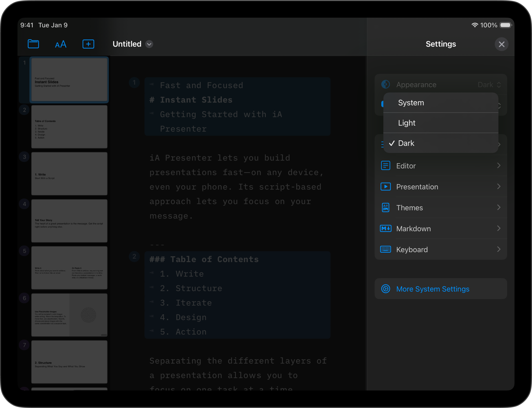Viewport: 532px width, 408px height.
Task: Open the folder library icon
Action: pos(33,44)
